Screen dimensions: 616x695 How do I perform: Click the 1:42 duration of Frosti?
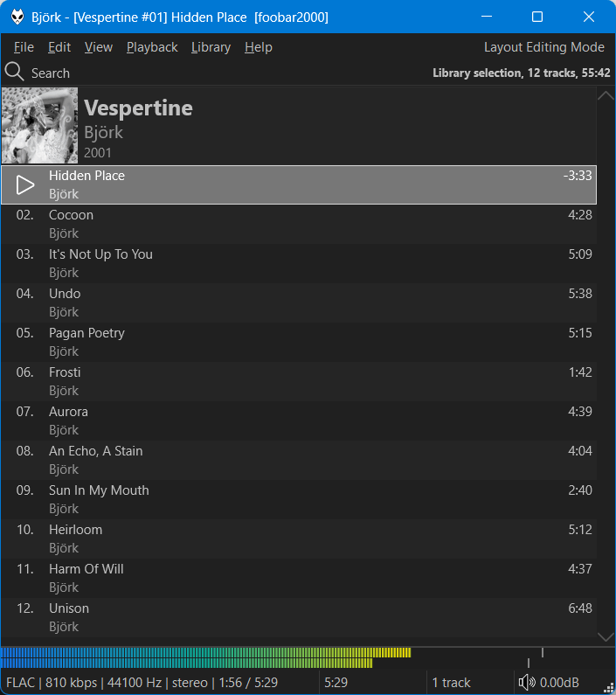click(580, 372)
